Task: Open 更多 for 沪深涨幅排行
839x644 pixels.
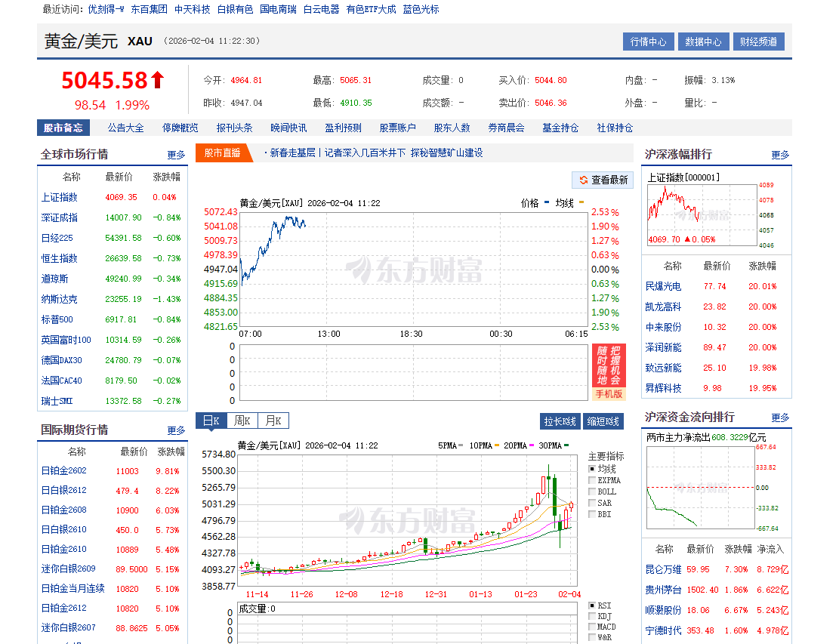Action: [780, 155]
